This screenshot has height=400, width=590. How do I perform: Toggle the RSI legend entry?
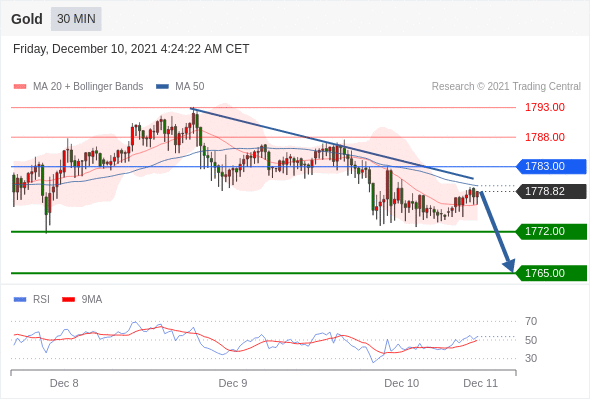tap(32, 300)
